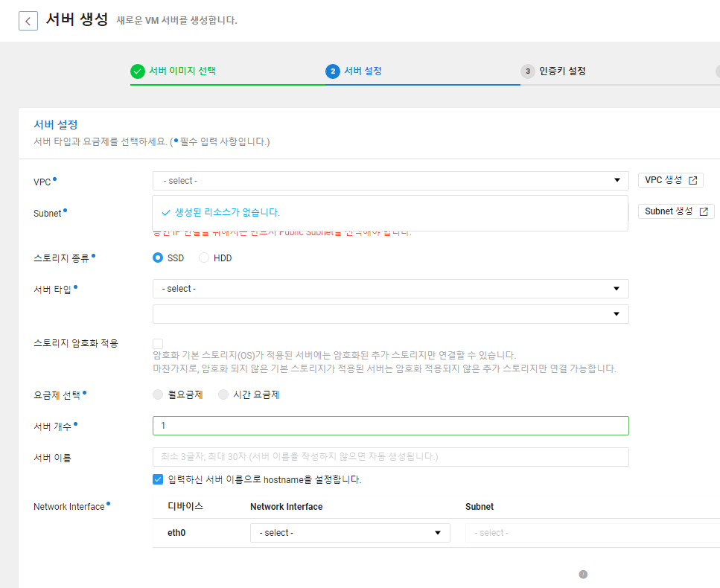Open the eth0 Network Interface dropdown

point(350,533)
